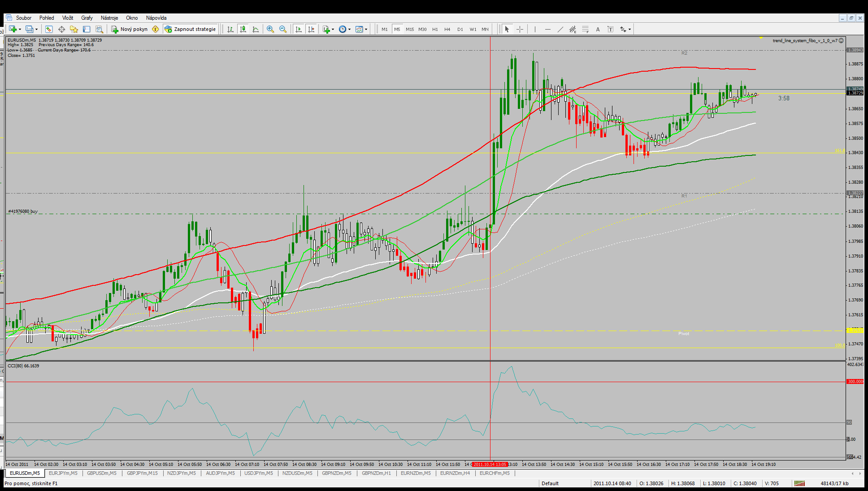Expand the Arrows tool dropdown arrow

629,30
